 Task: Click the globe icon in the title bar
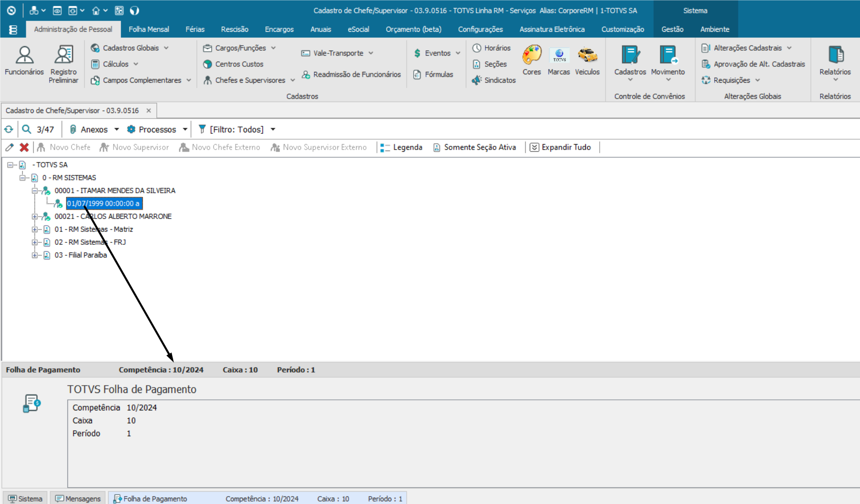(134, 10)
